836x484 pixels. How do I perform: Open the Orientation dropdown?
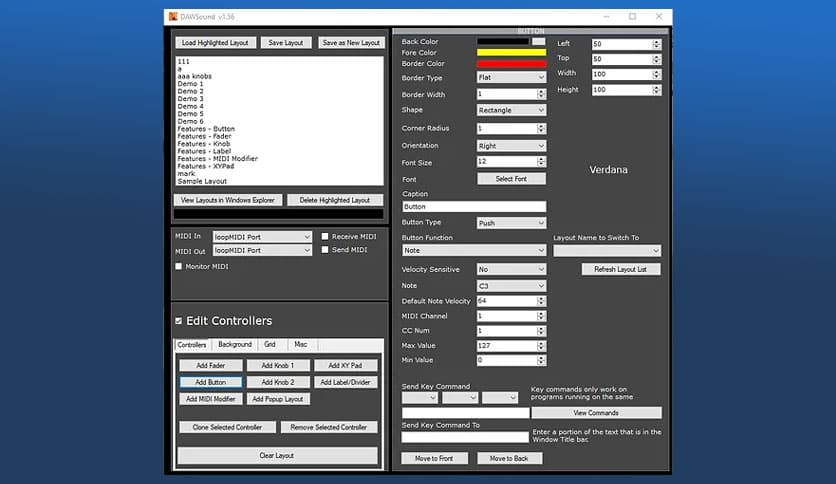(511, 146)
